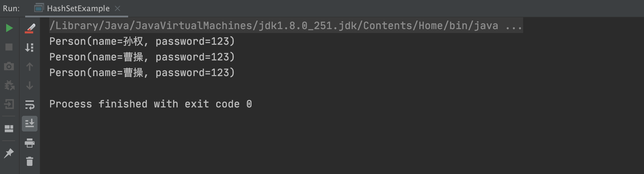Click the Down stack trace arrow
Image resolution: width=644 pixels, height=174 pixels.
[30, 86]
